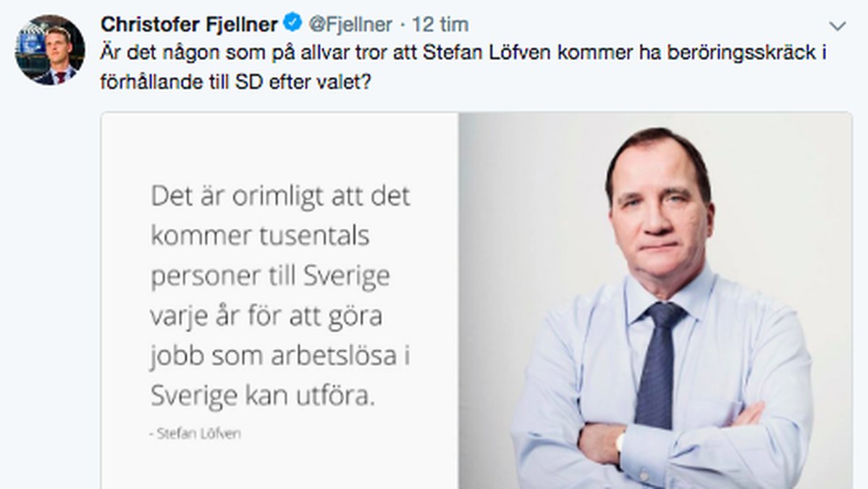Screen dimensions: 868x489
Task: Open the attached quote card image
Action: click(x=476, y=301)
